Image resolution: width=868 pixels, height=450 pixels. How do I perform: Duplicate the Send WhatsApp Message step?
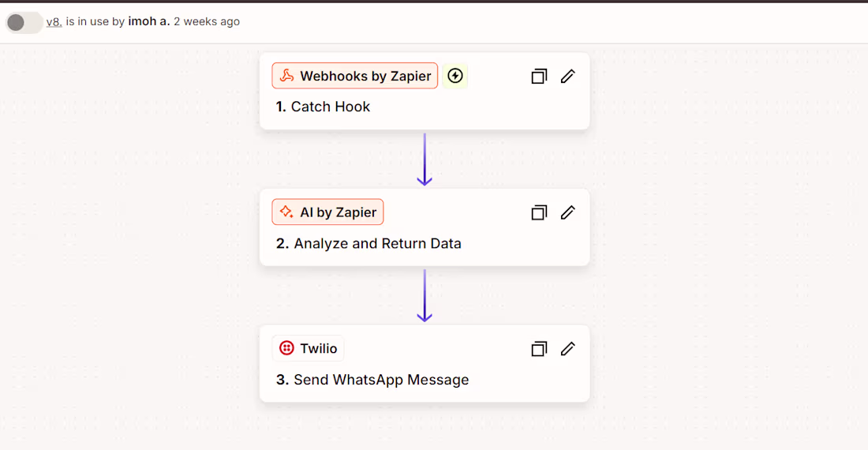pos(539,349)
